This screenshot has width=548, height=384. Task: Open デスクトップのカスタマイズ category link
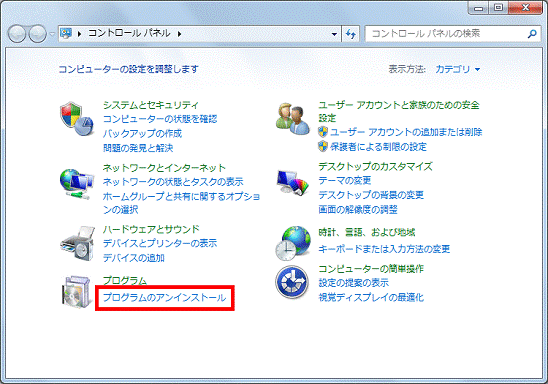click(375, 166)
